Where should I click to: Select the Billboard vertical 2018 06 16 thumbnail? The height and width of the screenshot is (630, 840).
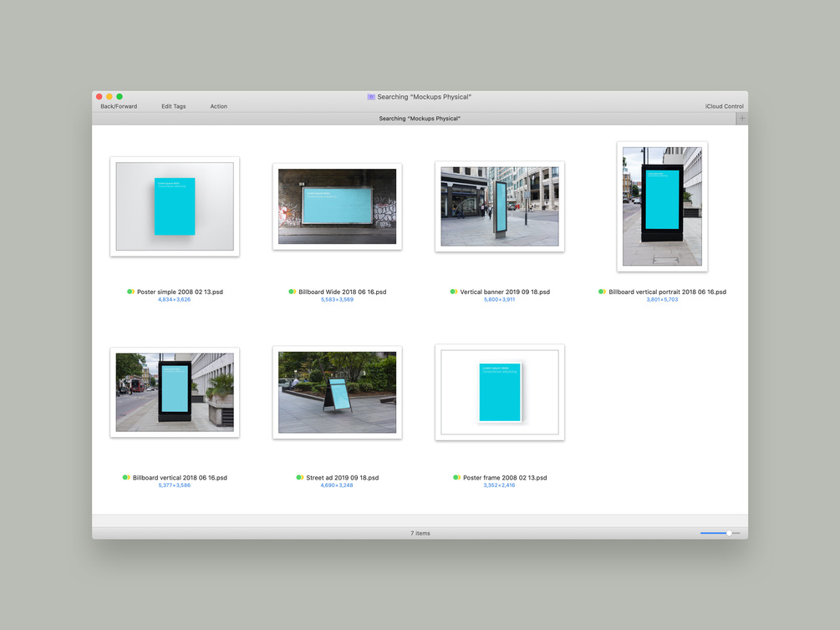[175, 392]
